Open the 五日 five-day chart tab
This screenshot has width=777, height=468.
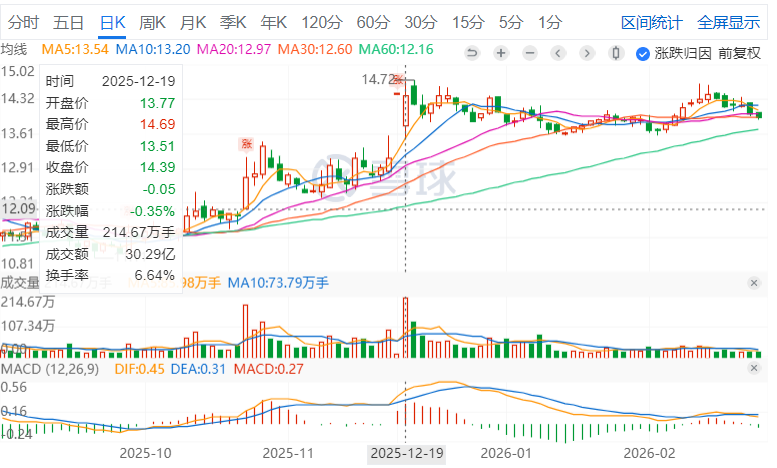tap(68, 22)
